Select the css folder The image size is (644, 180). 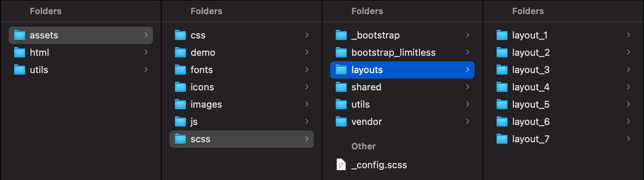[198, 35]
